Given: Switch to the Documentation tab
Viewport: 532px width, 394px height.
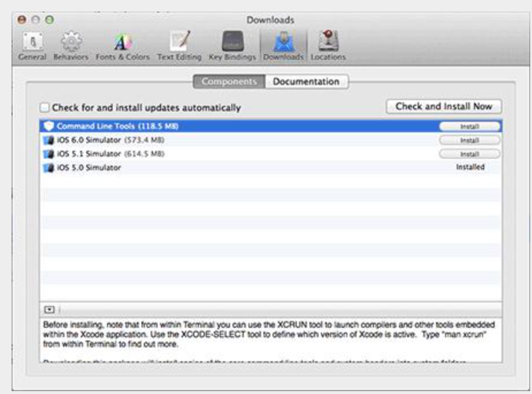Looking at the screenshot, I should [x=307, y=82].
